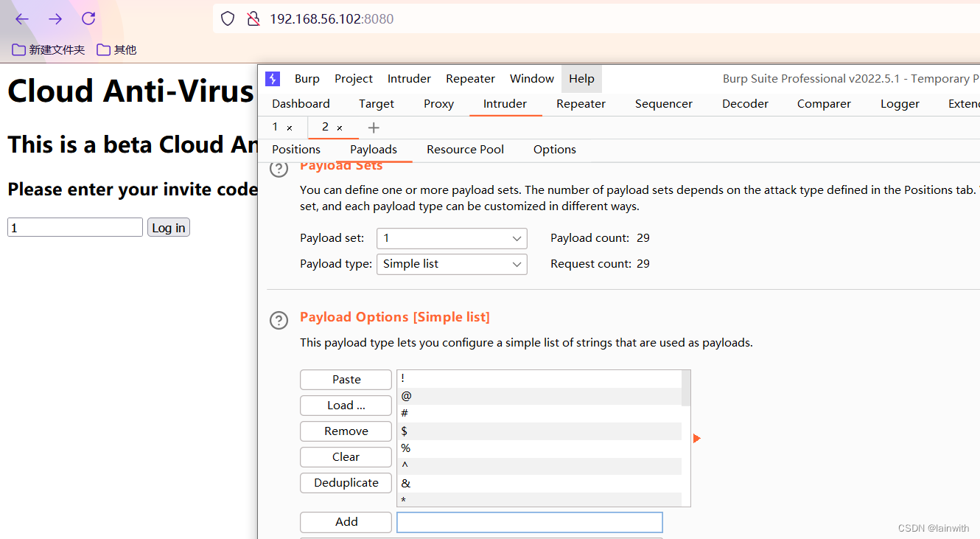Open the Payload set dropdown
The image size is (980, 539).
pos(452,238)
